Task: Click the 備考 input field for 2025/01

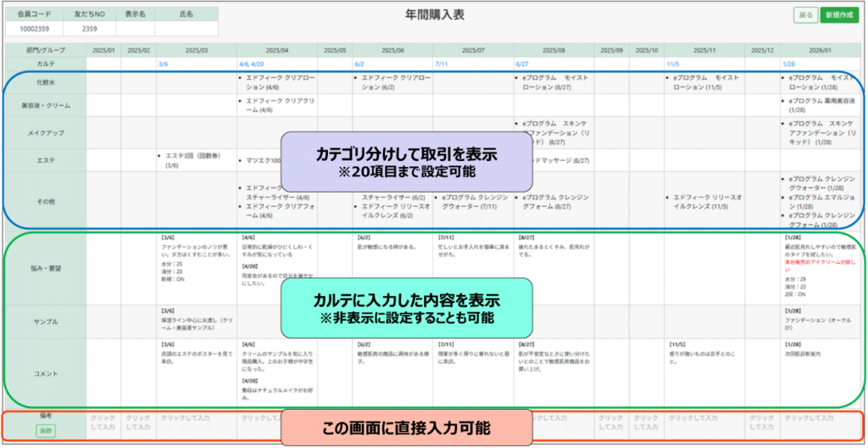Action: pyautogui.click(x=103, y=423)
